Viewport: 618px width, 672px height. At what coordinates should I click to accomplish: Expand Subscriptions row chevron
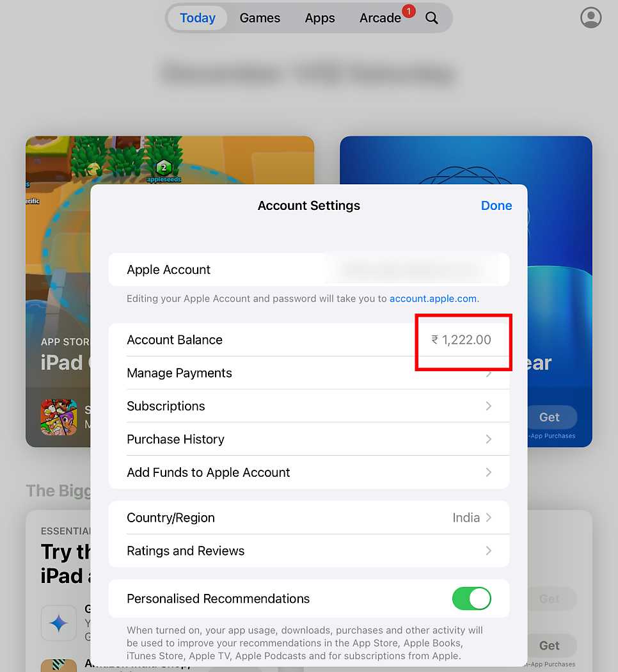tap(488, 406)
